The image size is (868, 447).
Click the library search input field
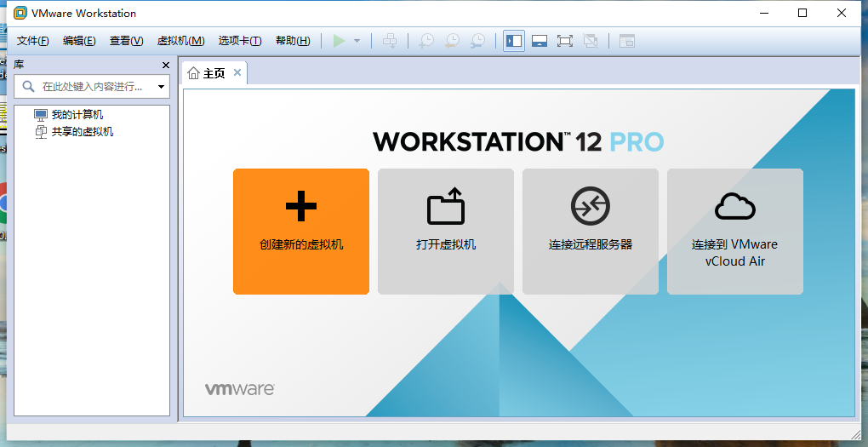click(92, 87)
